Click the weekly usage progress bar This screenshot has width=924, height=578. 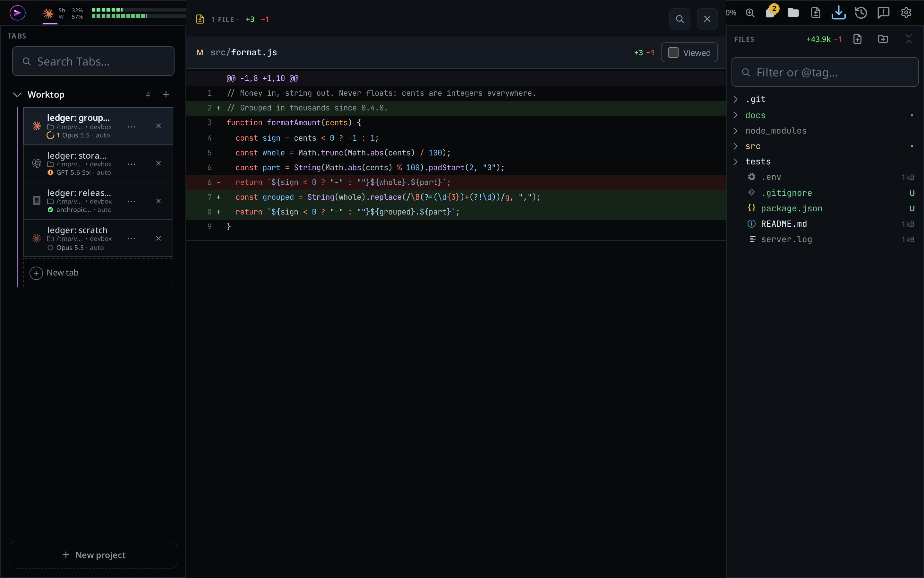[x=139, y=16]
